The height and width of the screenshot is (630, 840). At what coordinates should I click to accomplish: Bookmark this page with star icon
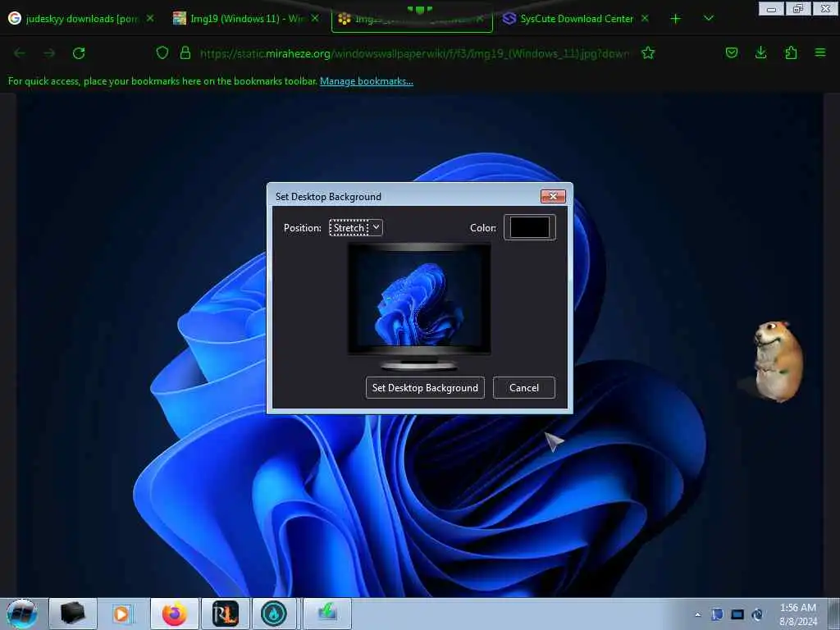coord(648,53)
